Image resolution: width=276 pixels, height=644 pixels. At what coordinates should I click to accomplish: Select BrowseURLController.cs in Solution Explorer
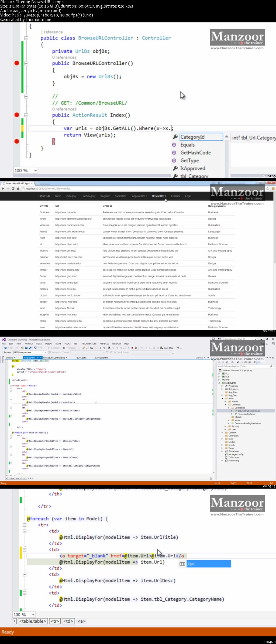(249, 411)
